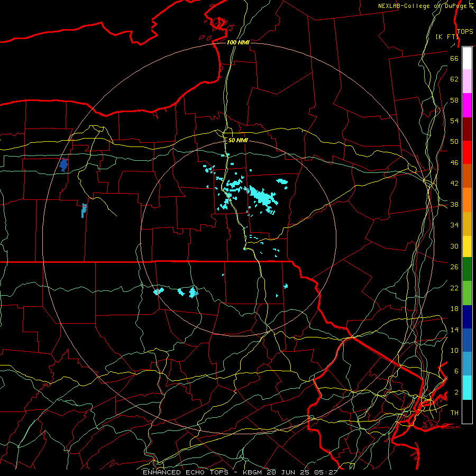
Task: Click the "TH" legend label
Action: coord(454,413)
